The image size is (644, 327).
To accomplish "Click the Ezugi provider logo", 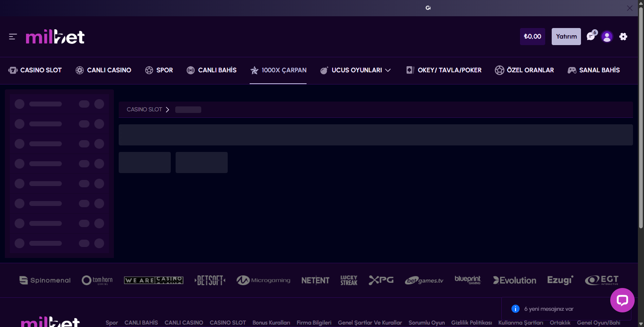I will 560,280.
